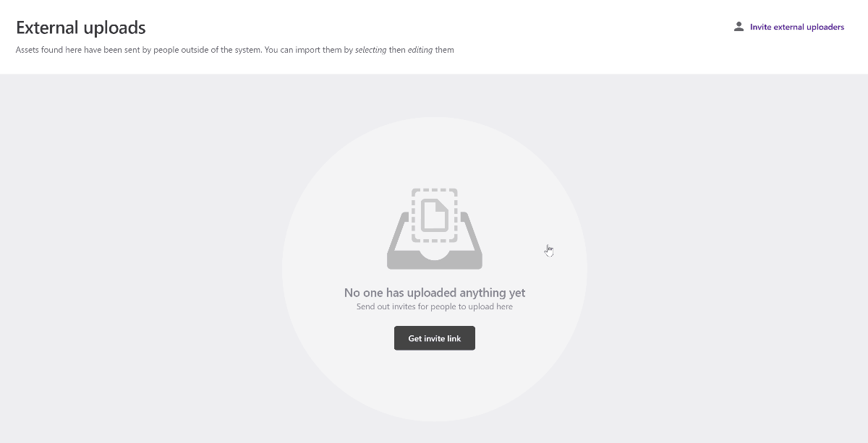Click the No one has uploaded anything yet message
The image size is (868, 443).
pyautogui.click(x=435, y=293)
